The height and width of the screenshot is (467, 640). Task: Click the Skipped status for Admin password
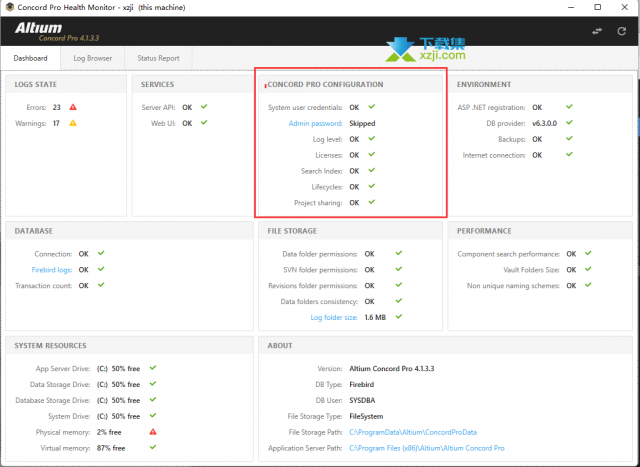(x=362, y=123)
